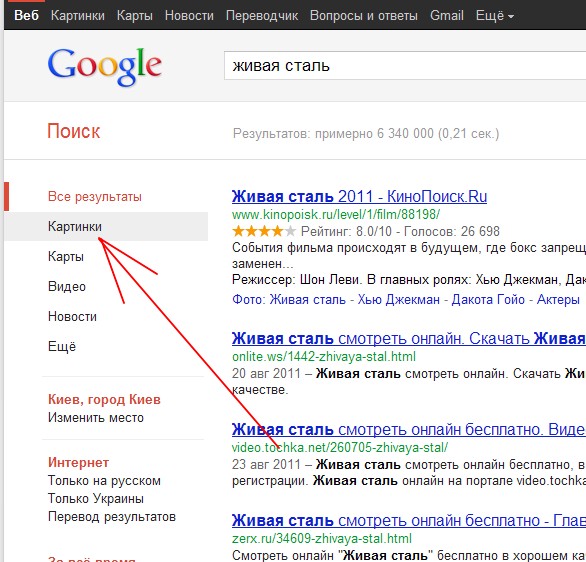This screenshot has width=586, height=562.
Task: Open Карты in the top black bar
Action: pyautogui.click(x=135, y=16)
